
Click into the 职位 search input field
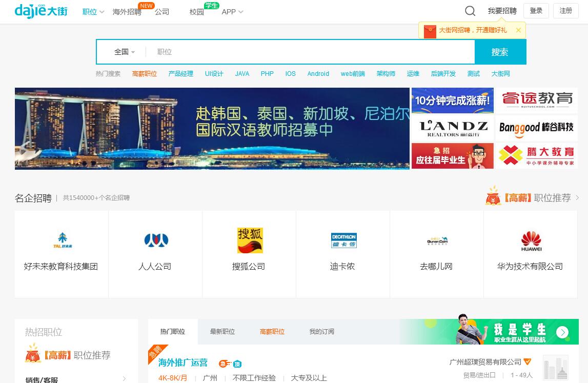click(x=308, y=52)
